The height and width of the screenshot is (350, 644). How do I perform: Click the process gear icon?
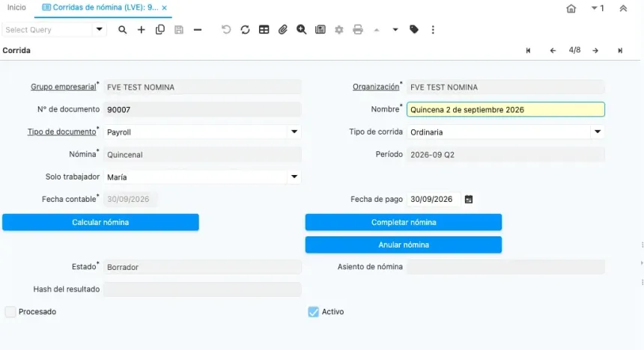338,30
